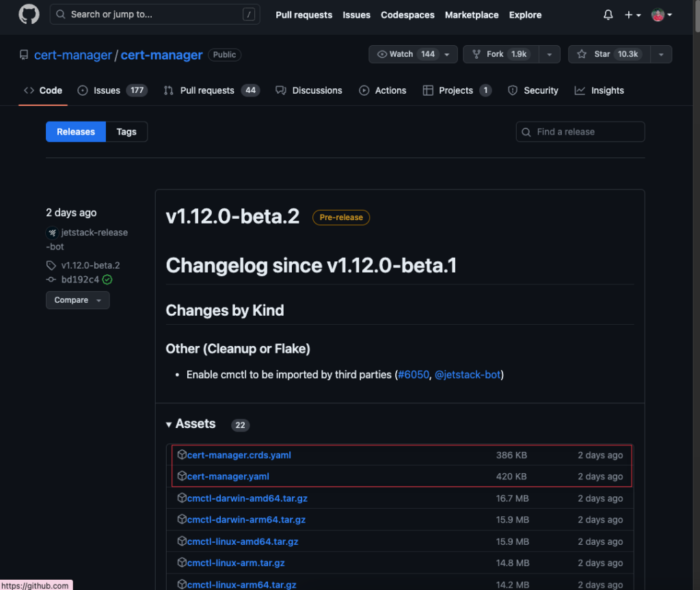Image resolution: width=700 pixels, height=590 pixels.
Task: Switch to the Insights tab
Action: [599, 90]
